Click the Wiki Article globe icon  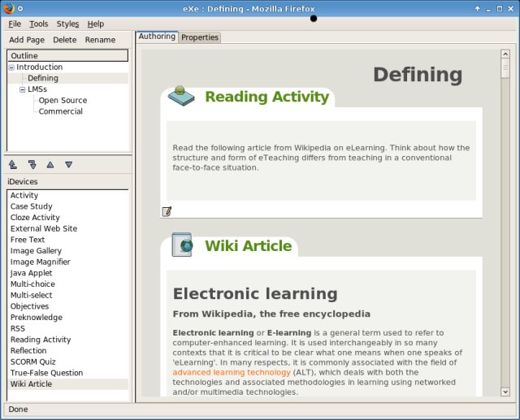(x=182, y=245)
